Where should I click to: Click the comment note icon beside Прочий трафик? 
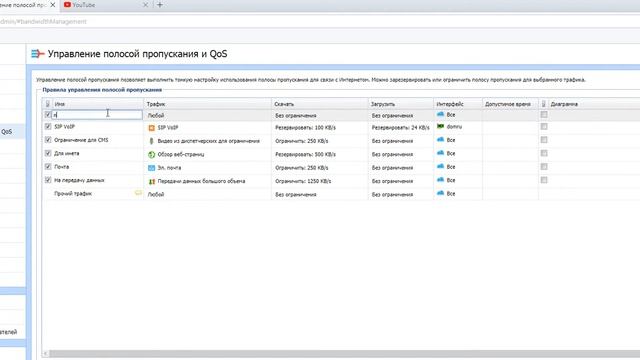[x=138, y=193]
